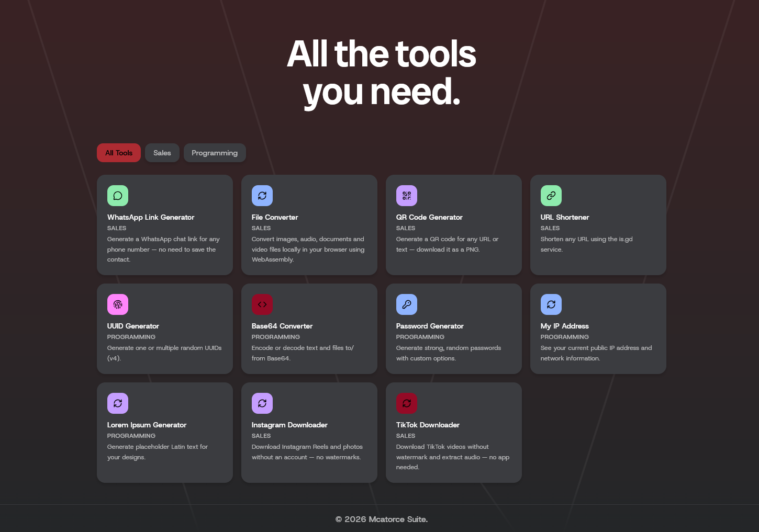Click the SALES label under TikTok Downloader
Image resolution: width=759 pixels, height=532 pixels.
point(406,436)
